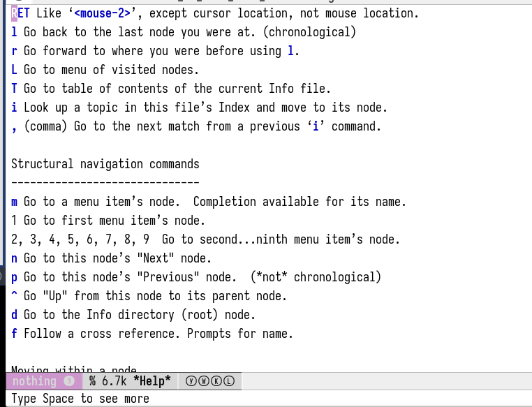The image size is (532, 407).
Task: Click the % read-only indicator in mode line
Action: pos(92,381)
